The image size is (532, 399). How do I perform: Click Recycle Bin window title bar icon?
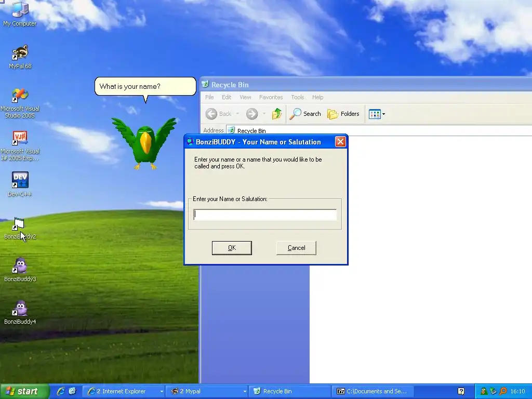205,84
